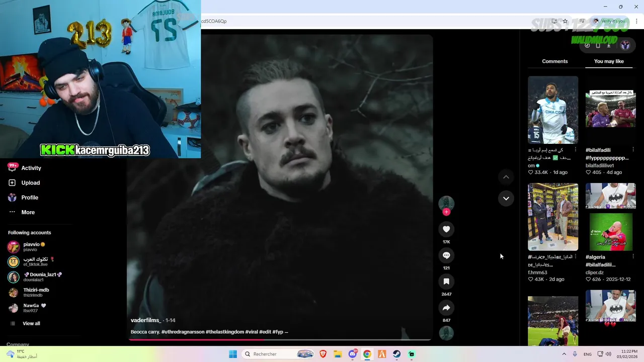Open the Windows Start menu
Image resolution: width=644 pixels, height=362 pixels.
(x=232, y=354)
